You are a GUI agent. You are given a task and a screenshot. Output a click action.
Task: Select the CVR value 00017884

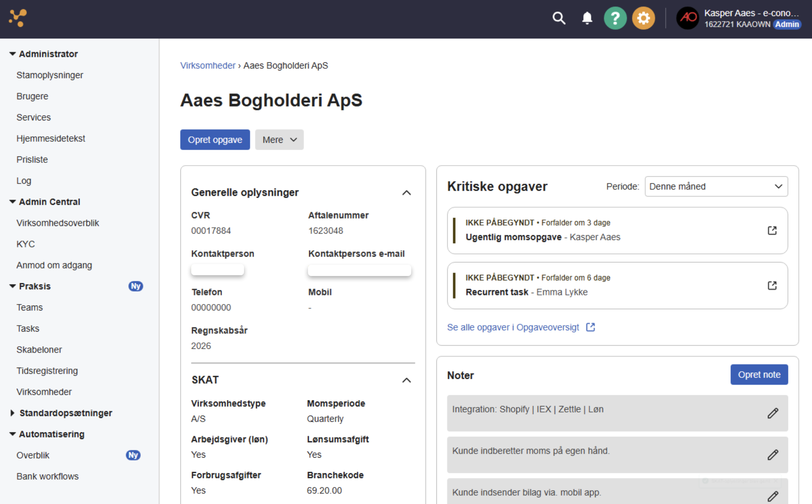211,231
